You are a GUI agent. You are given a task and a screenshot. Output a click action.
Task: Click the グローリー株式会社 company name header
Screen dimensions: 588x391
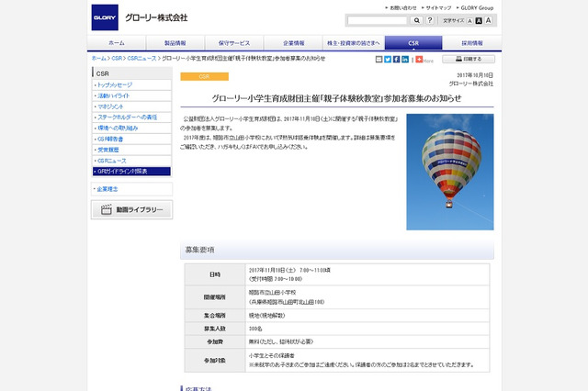[x=156, y=17]
